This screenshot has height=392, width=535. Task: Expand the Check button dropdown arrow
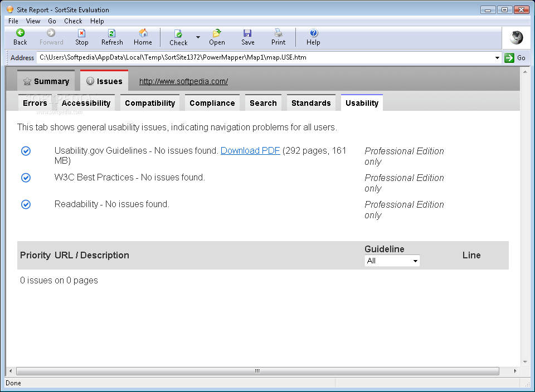(198, 37)
